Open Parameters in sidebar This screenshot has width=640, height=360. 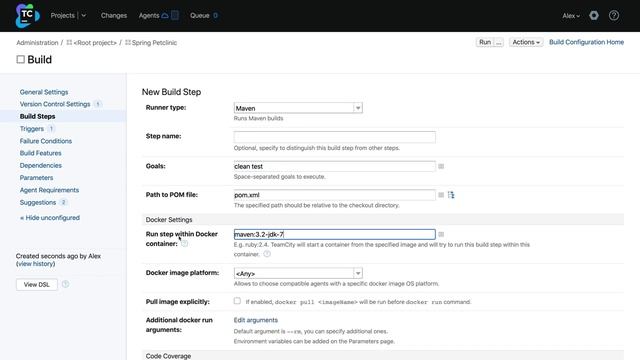pyautogui.click(x=36, y=178)
